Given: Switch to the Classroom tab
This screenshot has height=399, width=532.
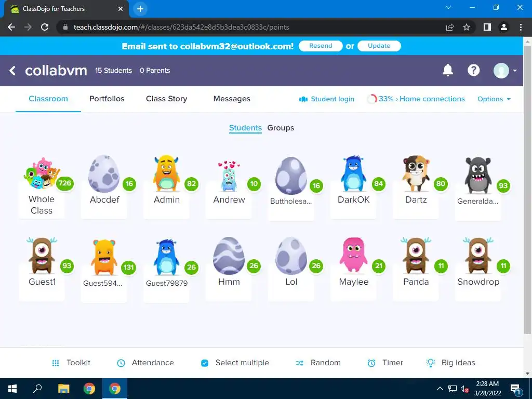Looking at the screenshot, I should pos(48,99).
